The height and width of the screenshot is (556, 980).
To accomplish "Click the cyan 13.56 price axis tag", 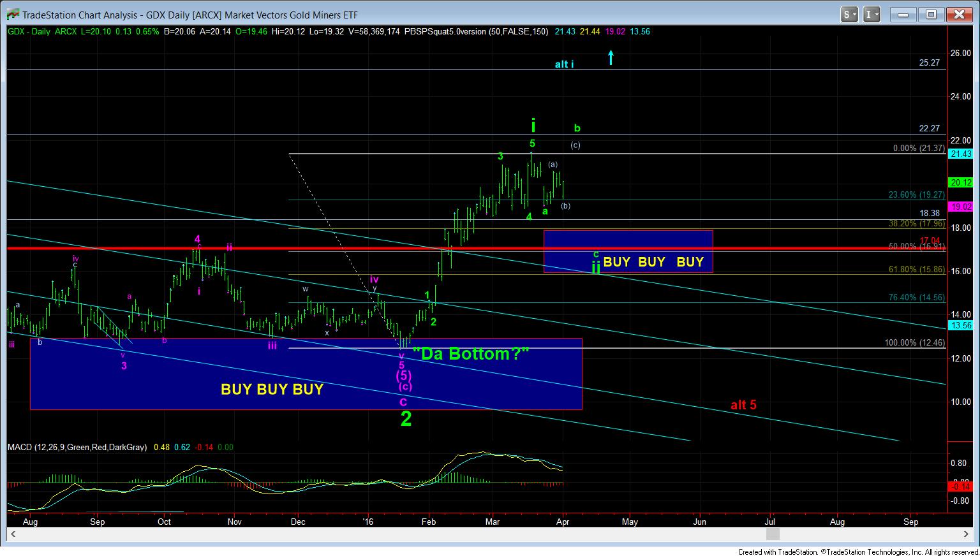I will [x=961, y=325].
